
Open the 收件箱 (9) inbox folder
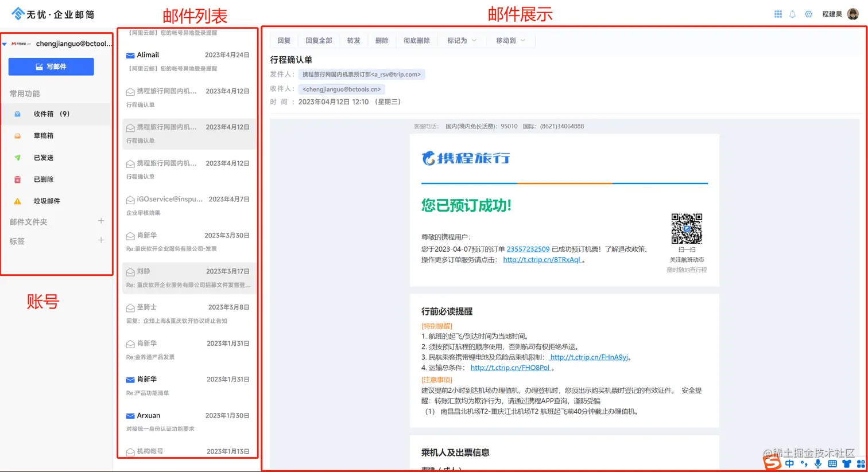pos(56,114)
